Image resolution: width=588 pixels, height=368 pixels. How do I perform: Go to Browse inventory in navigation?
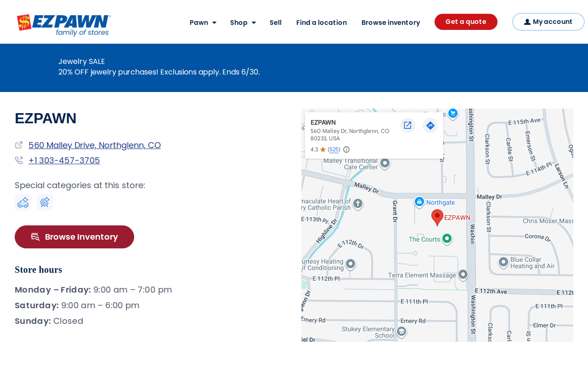point(390,23)
